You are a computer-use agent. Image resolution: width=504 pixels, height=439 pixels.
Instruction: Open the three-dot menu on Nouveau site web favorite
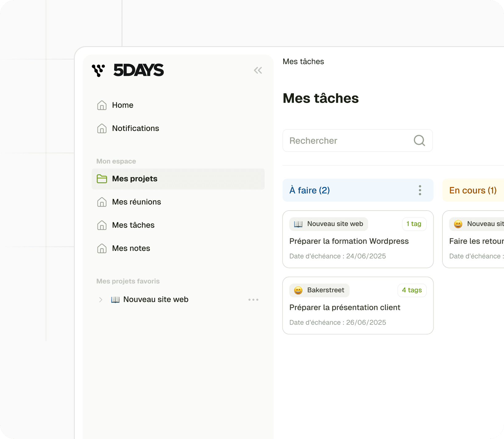tap(253, 299)
